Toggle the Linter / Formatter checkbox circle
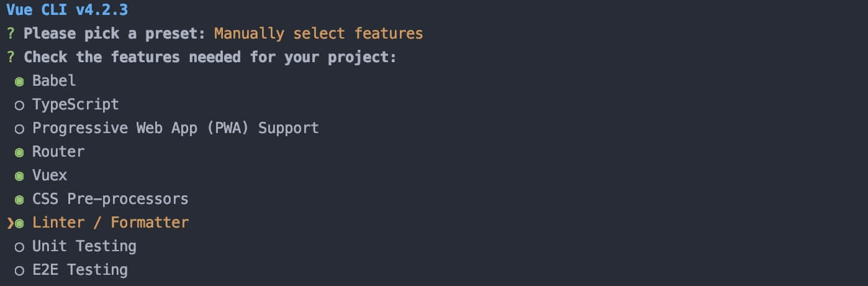 coord(19,223)
